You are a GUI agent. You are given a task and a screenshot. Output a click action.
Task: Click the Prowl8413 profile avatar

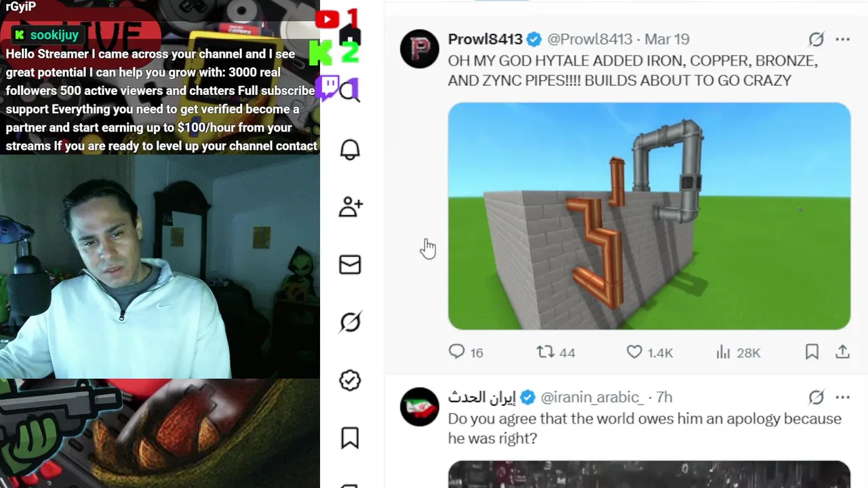(x=420, y=49)
